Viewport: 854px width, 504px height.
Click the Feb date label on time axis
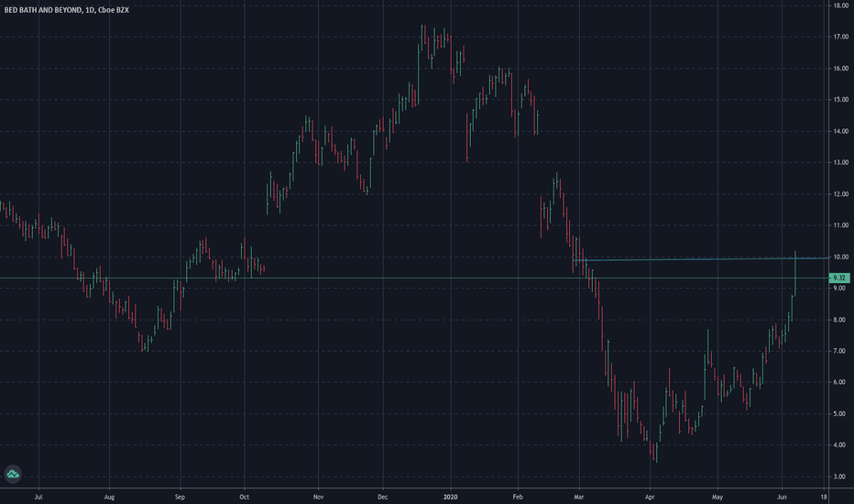click(518, 497)
